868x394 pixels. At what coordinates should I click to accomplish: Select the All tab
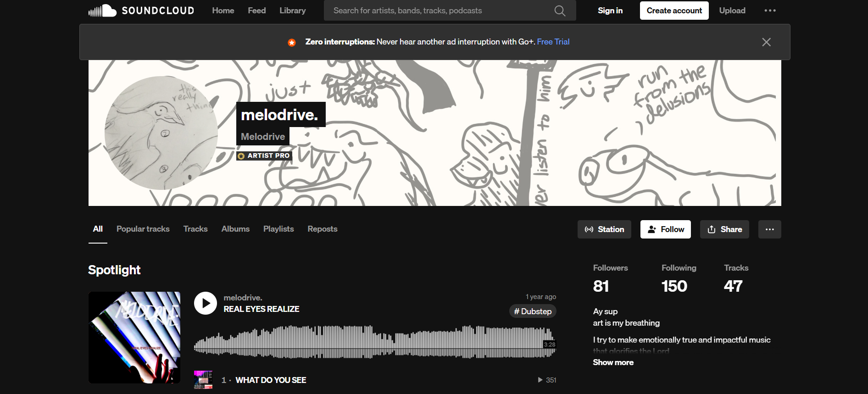98,229
